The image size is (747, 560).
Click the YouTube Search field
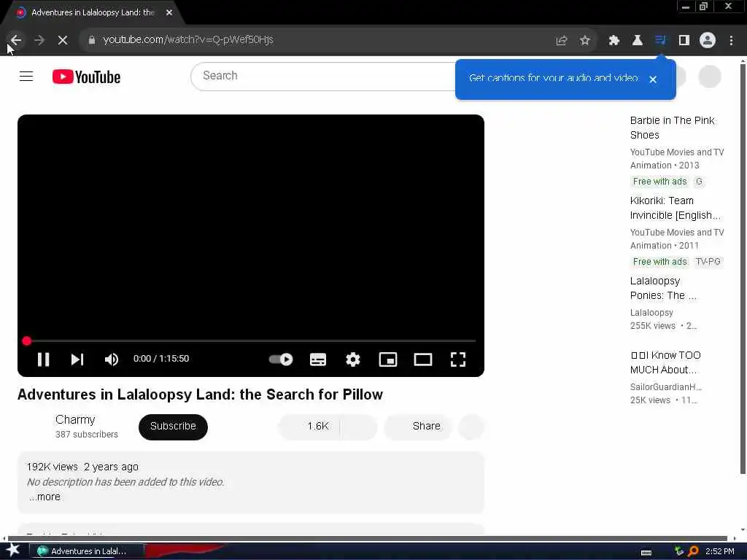pyautogui.click(x=324, y=76)
